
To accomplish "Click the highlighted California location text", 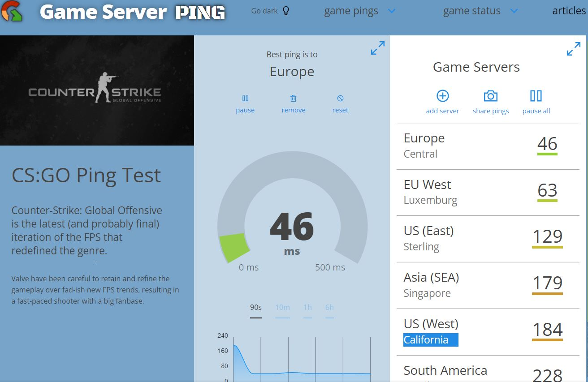I will point(431,340).
